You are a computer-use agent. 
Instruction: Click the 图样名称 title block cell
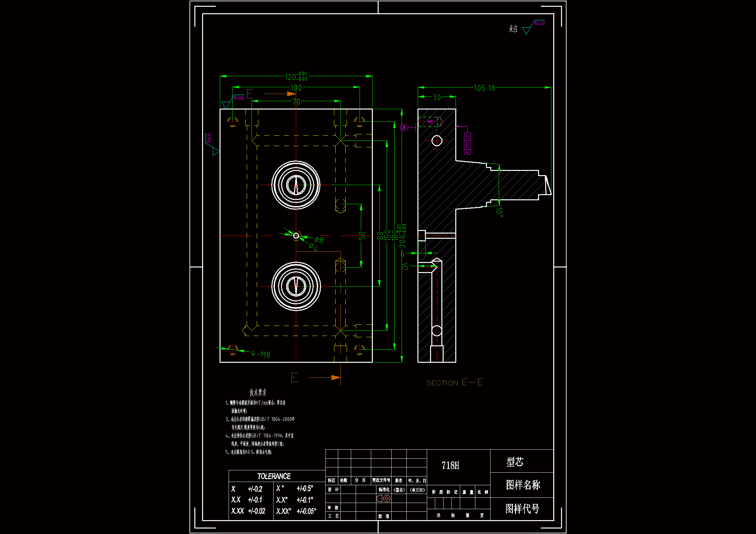tap(523, 485)
